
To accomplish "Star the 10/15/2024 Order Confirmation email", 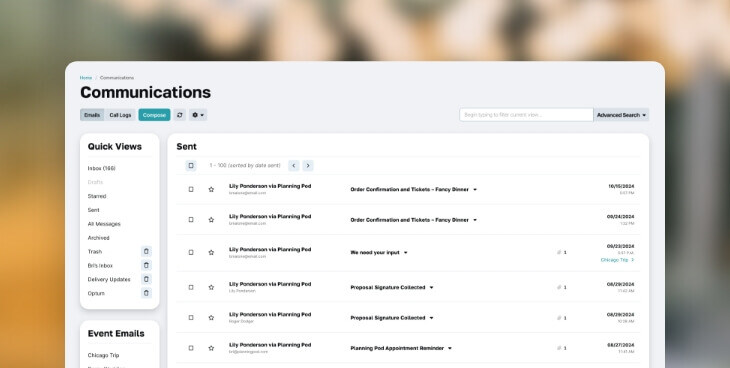I will [x=211, y=190].
